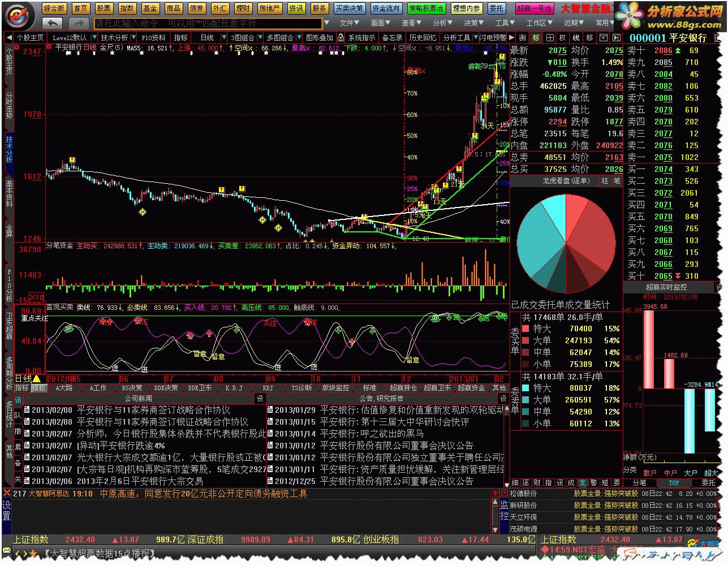Open report 平安银行:呼之欲出的黑马
This screenshot has width=728, height=566.
(372, 434)
